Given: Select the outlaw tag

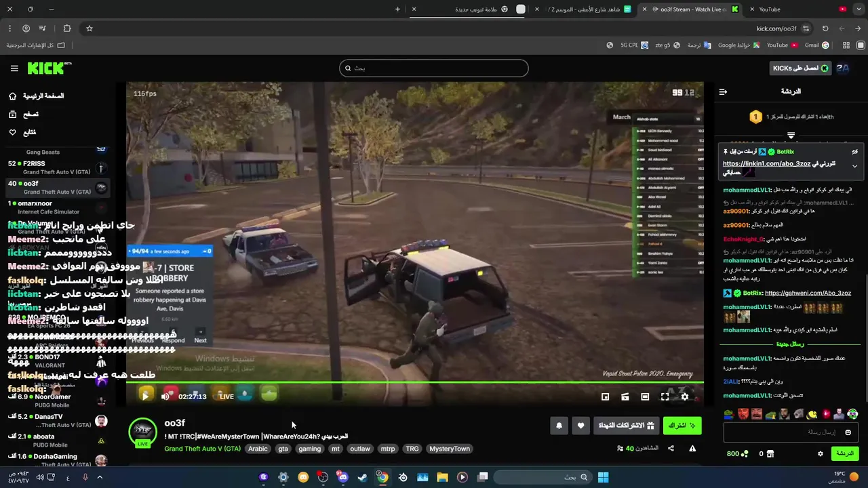Looking at the screenshot, I should tap(360, 449).
